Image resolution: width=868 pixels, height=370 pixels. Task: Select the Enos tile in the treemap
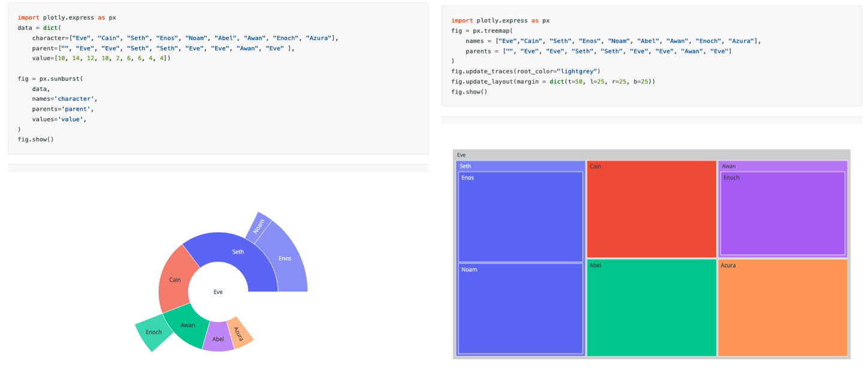pos(520,217)
